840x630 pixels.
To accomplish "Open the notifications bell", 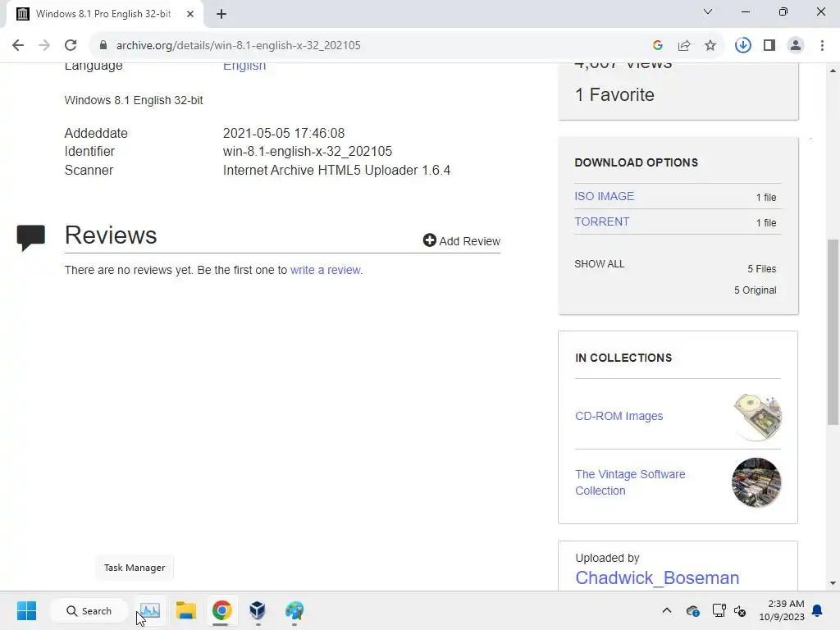I will [x=818, y=610].
